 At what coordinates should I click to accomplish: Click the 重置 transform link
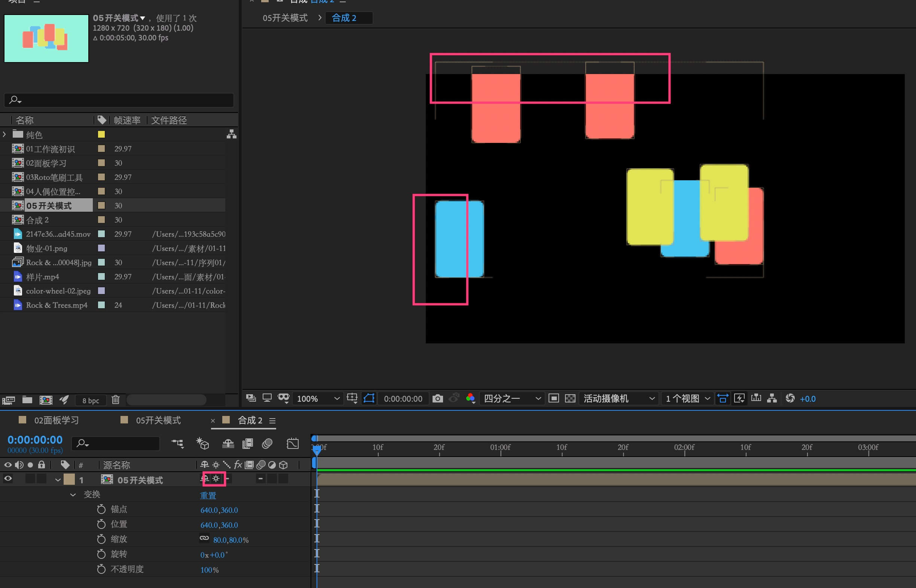pyautogui.click(x=208, y=496)
